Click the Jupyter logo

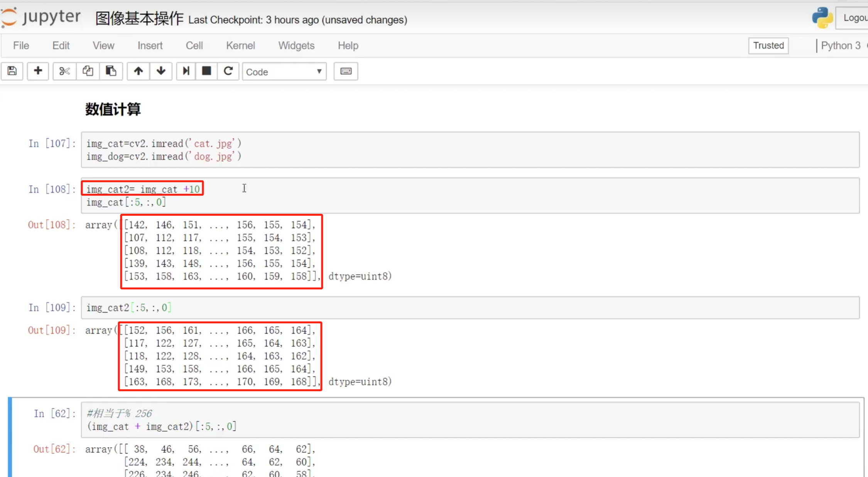(x=41, y=17)
